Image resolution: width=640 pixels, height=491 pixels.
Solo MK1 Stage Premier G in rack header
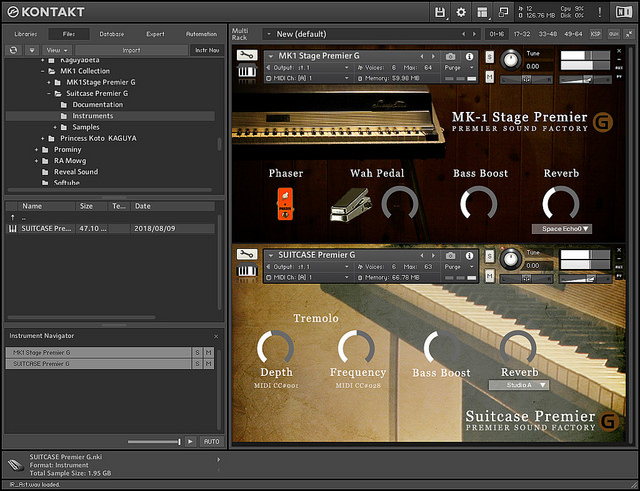(x=489, y=57)
